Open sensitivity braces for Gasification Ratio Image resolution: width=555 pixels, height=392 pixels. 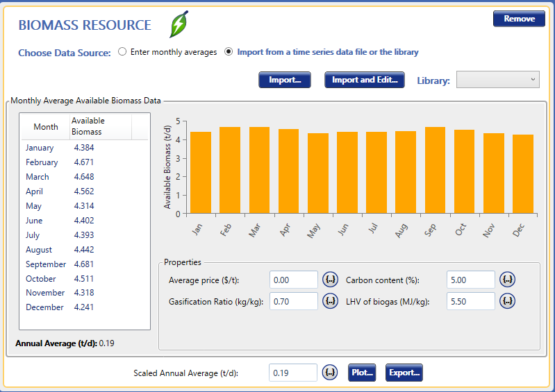(x=331, y=301)
